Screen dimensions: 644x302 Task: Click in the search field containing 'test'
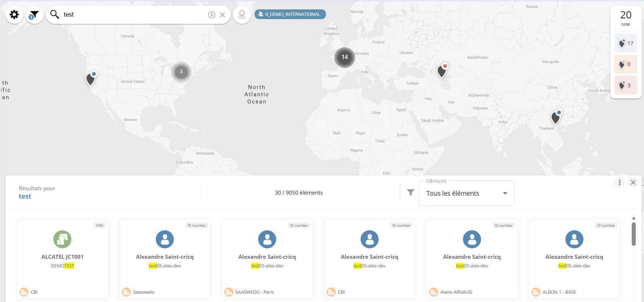tap(133, 15)
